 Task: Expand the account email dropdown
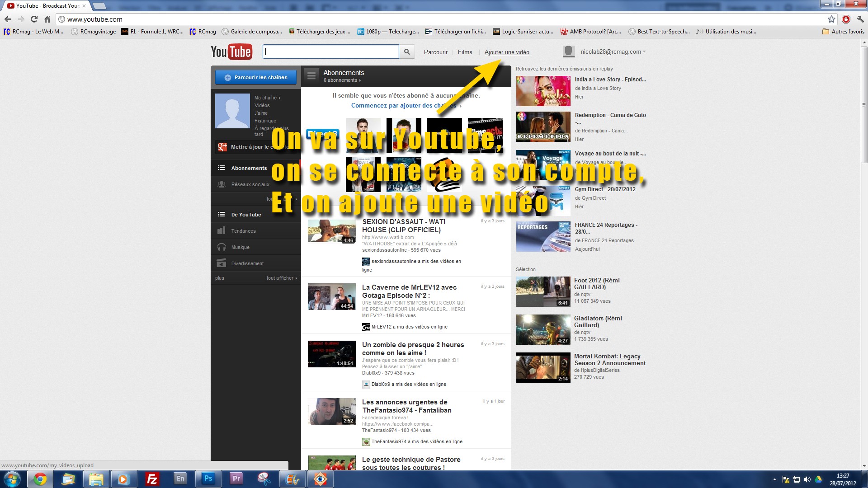[644, 52]
